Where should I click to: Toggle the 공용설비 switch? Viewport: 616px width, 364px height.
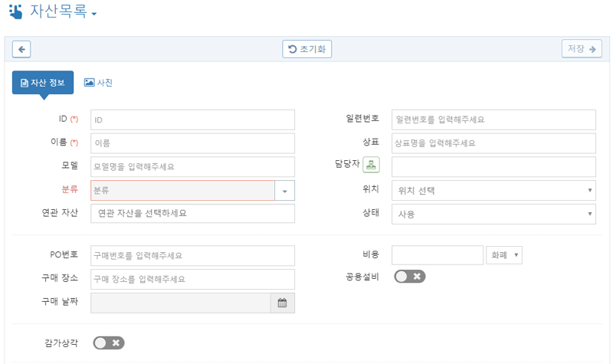point(410,277)
